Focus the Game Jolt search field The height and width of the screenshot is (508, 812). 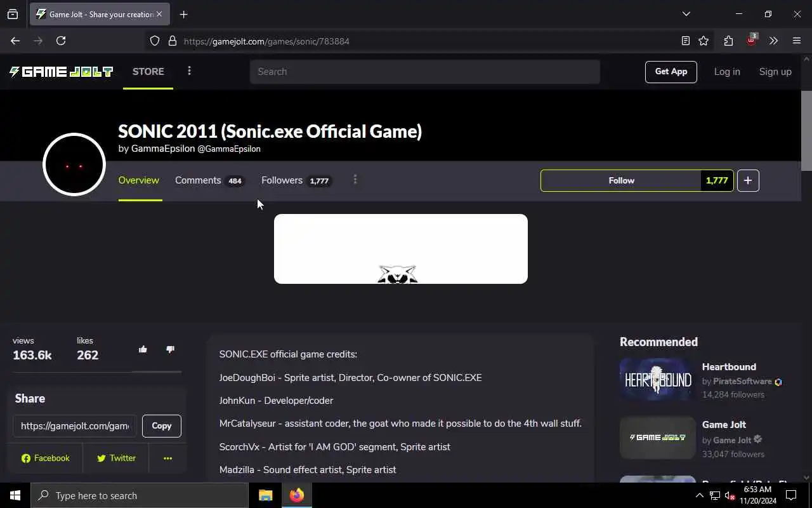(x=424, y=72)
